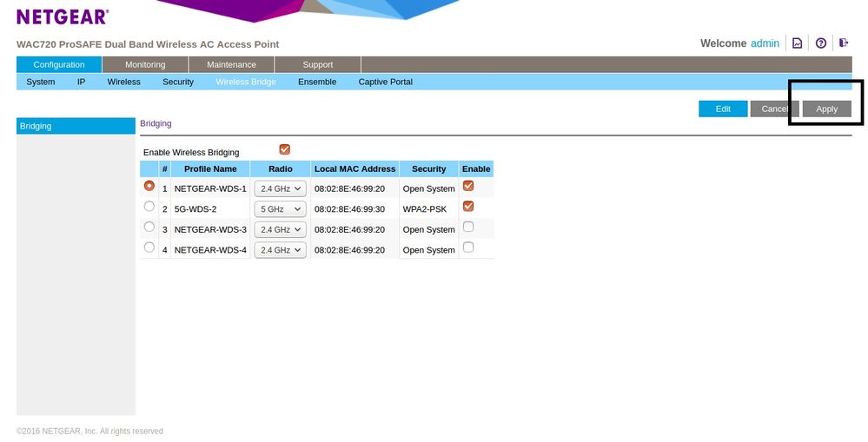Switch to the Configuration tab
Image resolution: width=868 pixels, height=442 pixels.
tap(59, 65)
